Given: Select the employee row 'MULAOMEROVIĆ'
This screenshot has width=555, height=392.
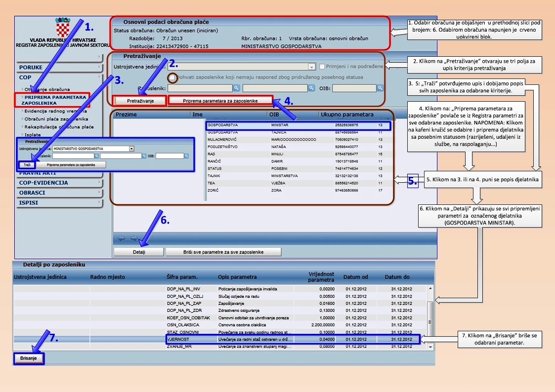Looking at the screenshot, I should point(298,140).
